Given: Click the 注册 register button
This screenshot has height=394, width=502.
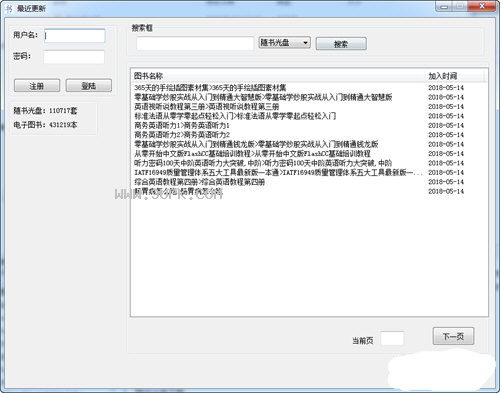Looking at the screenshot, I should tap(37, 86).
